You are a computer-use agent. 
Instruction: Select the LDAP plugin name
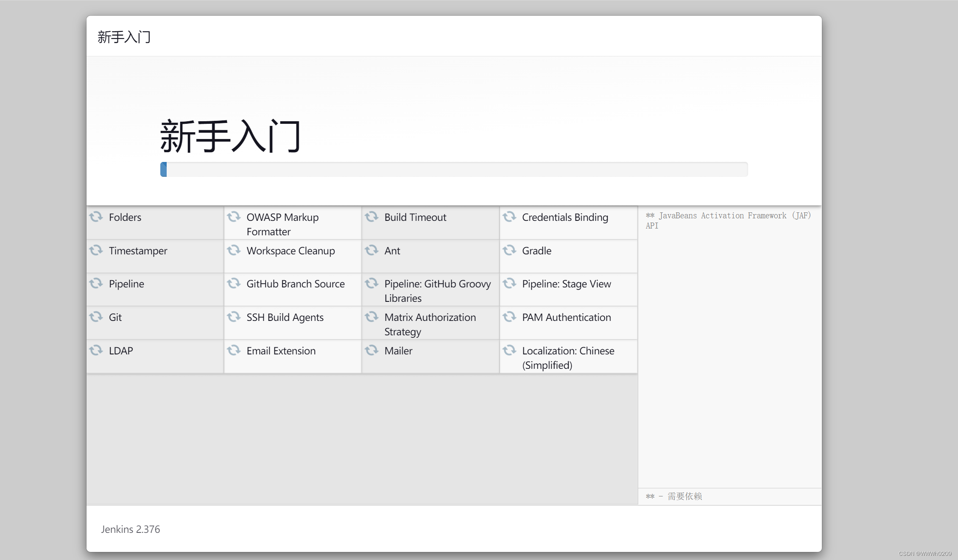click(x=121, y=351)
